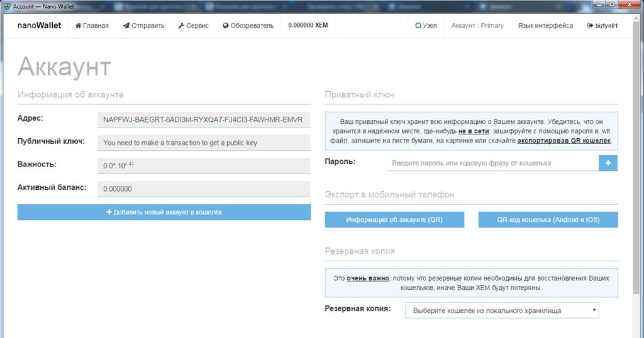
Task: Click the paper plane icon next to Отправить
Action: coord(126,25)
